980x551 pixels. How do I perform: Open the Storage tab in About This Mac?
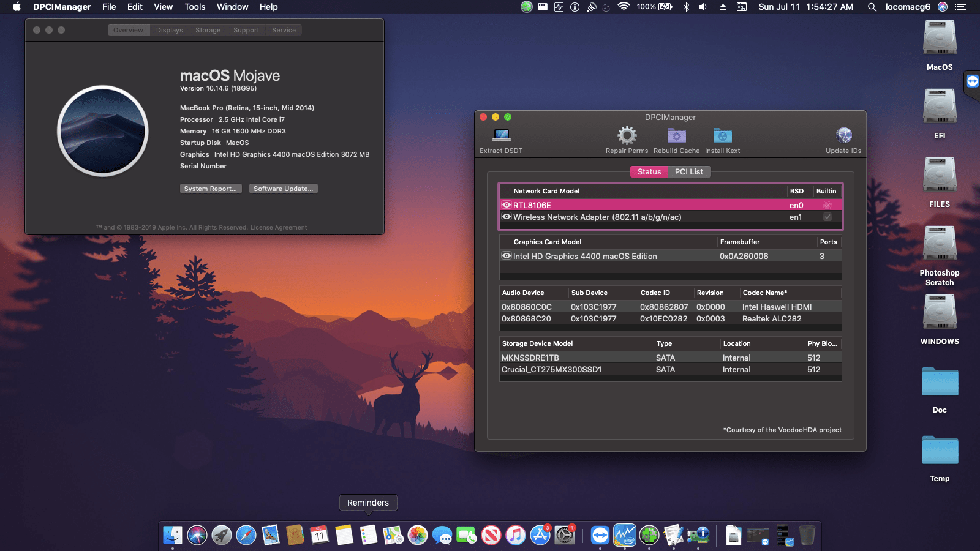(x=208, y=30)
